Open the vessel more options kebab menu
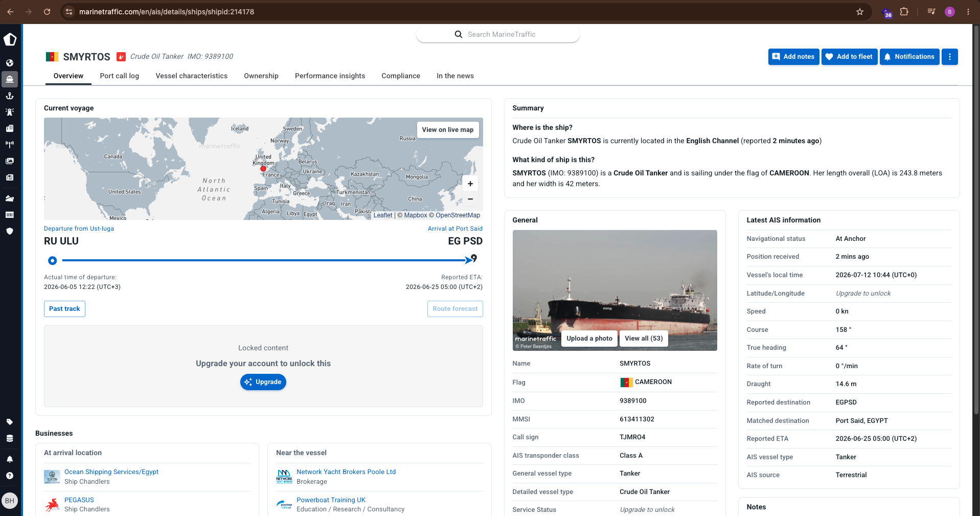 point(950,57)
